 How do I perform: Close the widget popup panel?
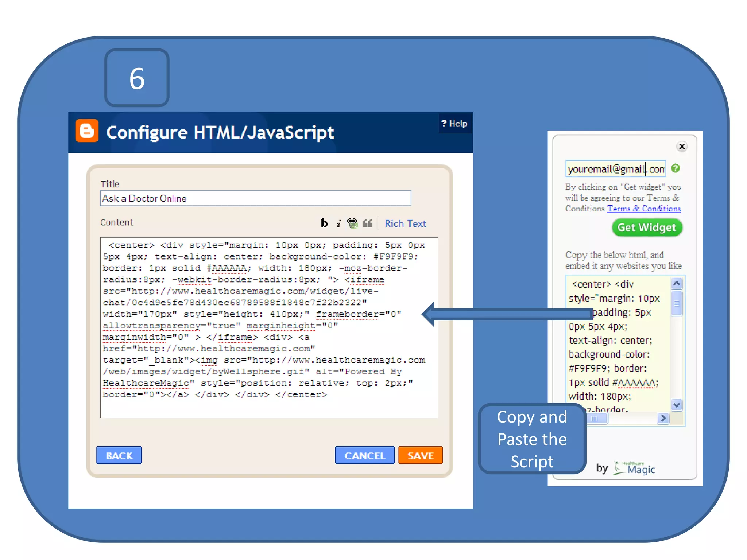(682, 147)
